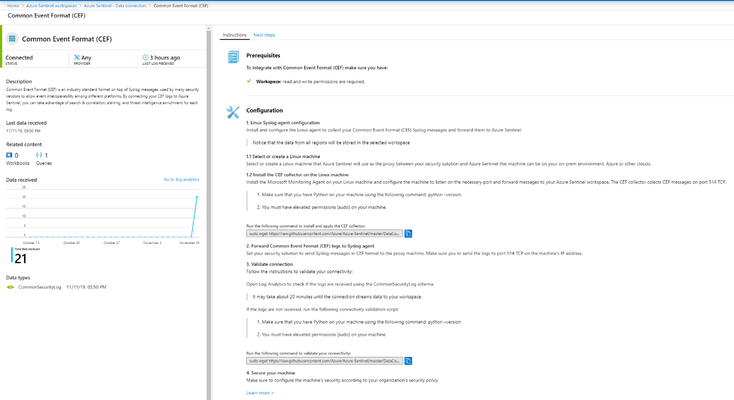
Task: Click 1.2 Install the CEF collector heading
Action: 297,175
